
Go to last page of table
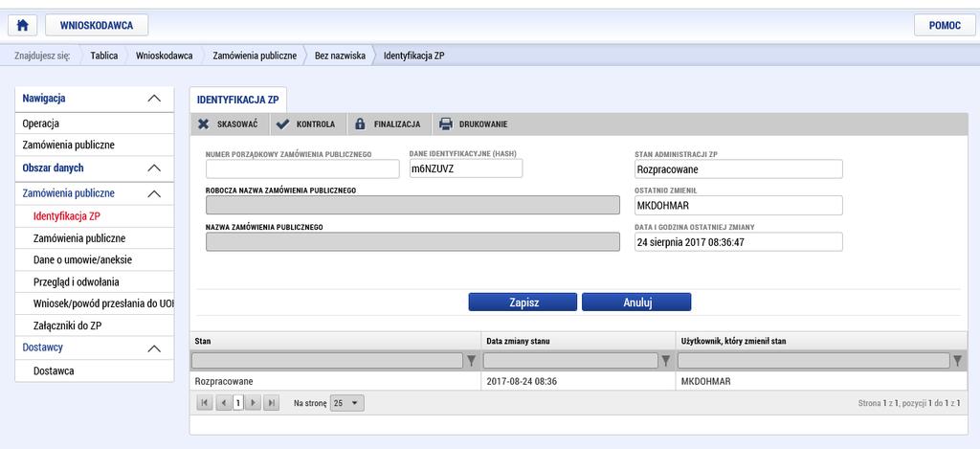point(271,403)
